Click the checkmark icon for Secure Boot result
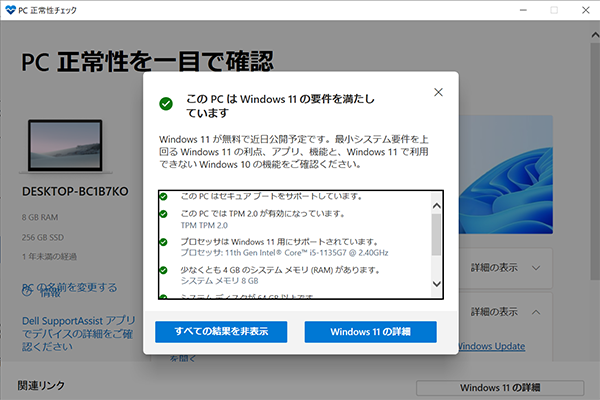Viewport: 600px width, 400px height. (163, 196)
